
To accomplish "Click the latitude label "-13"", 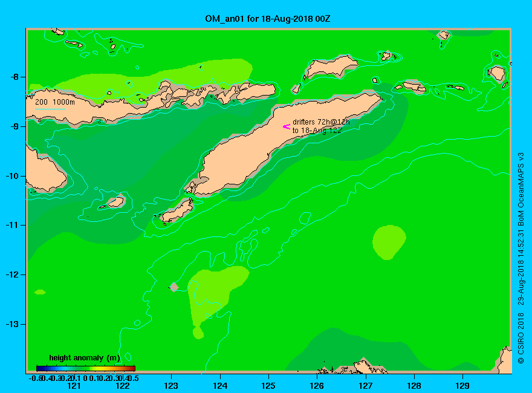I will pos(12,324).
